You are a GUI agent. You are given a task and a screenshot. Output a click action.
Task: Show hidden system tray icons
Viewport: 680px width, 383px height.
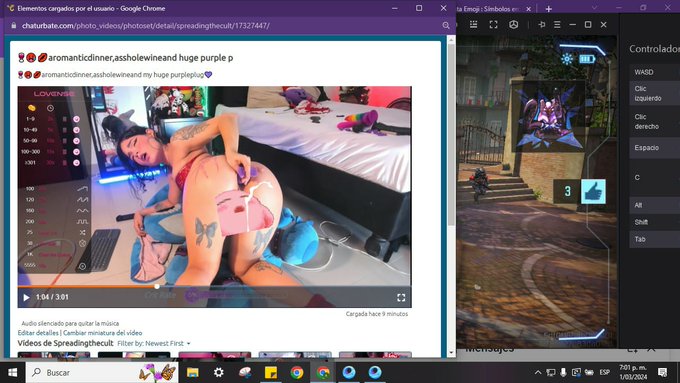(x=538, y=372)
